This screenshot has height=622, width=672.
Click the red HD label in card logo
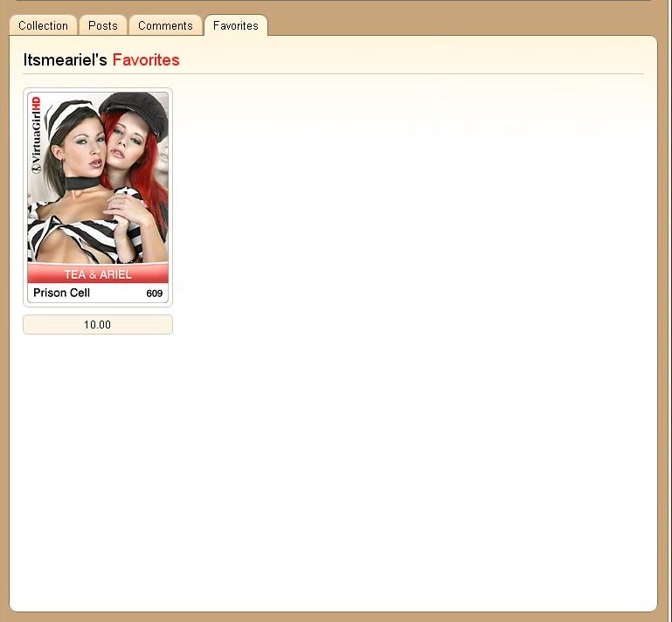coord(37,104)
